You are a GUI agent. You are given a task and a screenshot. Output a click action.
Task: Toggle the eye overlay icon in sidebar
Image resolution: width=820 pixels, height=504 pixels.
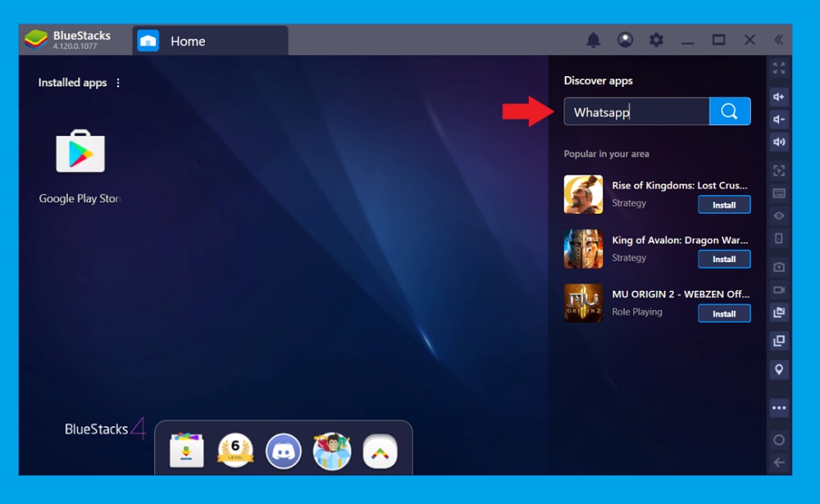(x=779, y=216)
